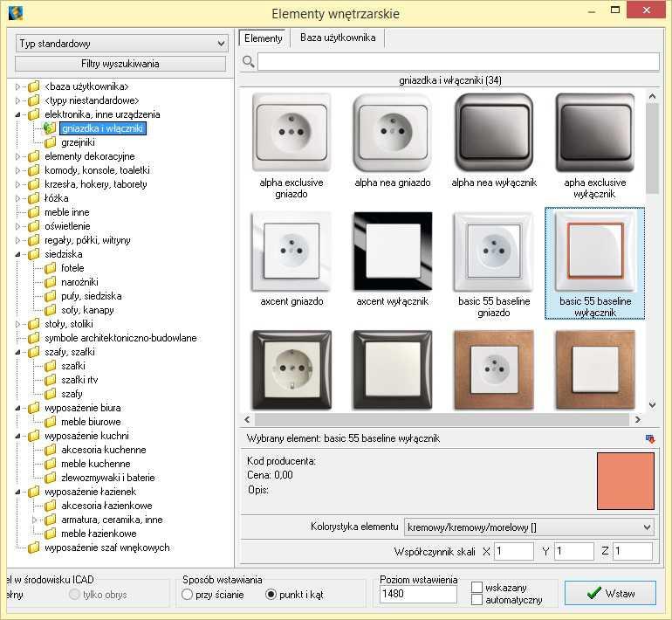
Task: Select the alpha nea gniazdo socket image
Action: point(393,133)
